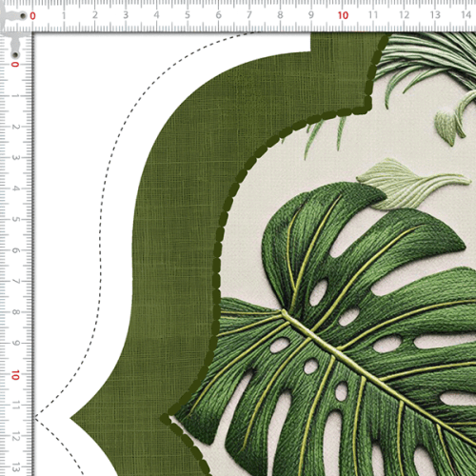Click the 14 mark on the horizontal ruler

pos(466,15)
